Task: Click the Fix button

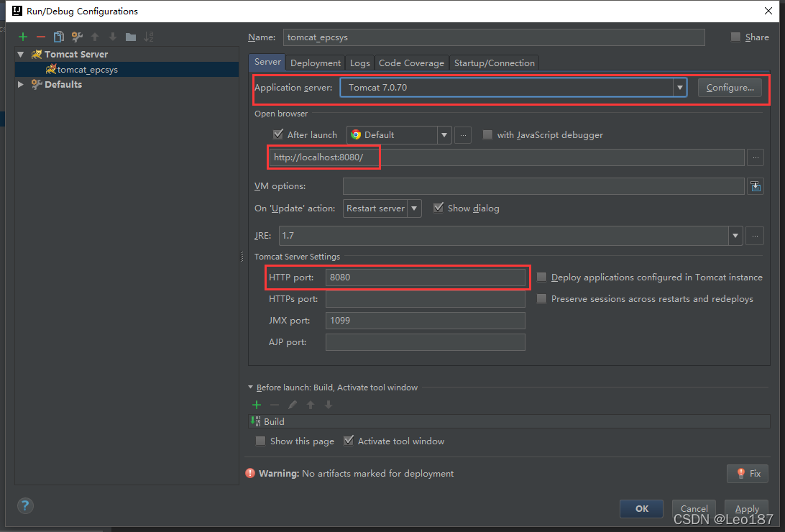Action: coord(748,474)
